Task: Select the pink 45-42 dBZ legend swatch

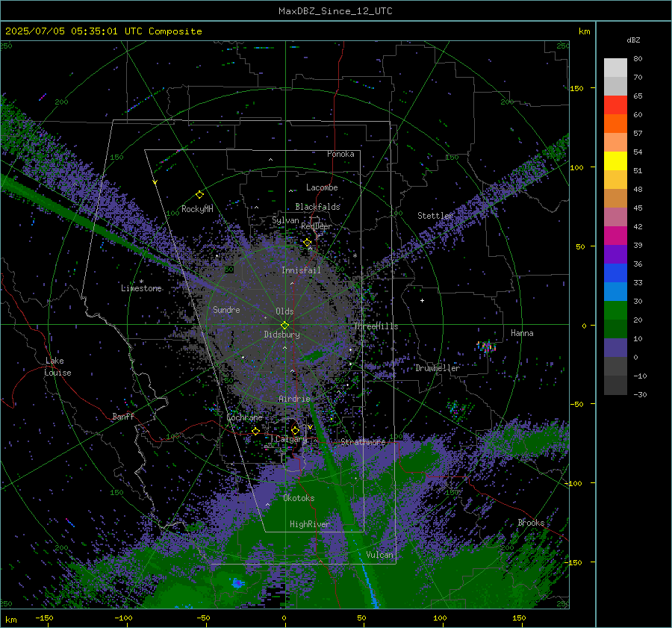Action: (615, 217)
